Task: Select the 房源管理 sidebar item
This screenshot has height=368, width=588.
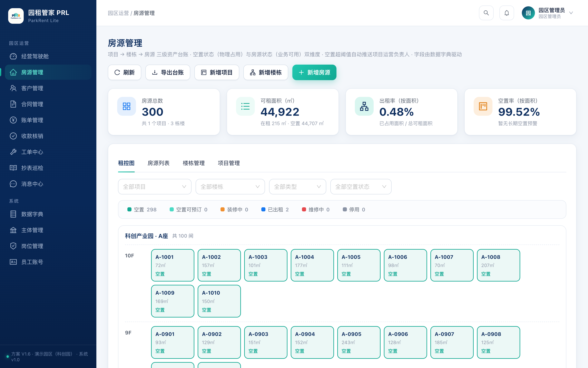Action: [x=48, y=72]
